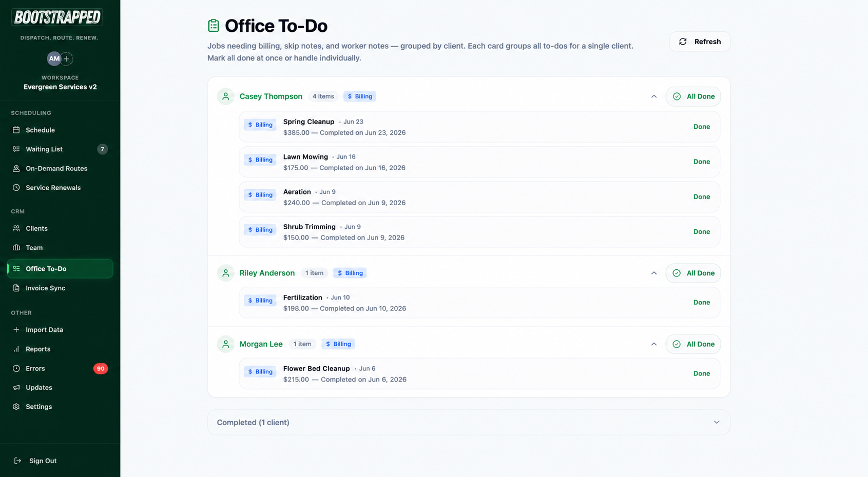Open Schedule in the sidebar

pyautogui.click(x=60, y=130)
